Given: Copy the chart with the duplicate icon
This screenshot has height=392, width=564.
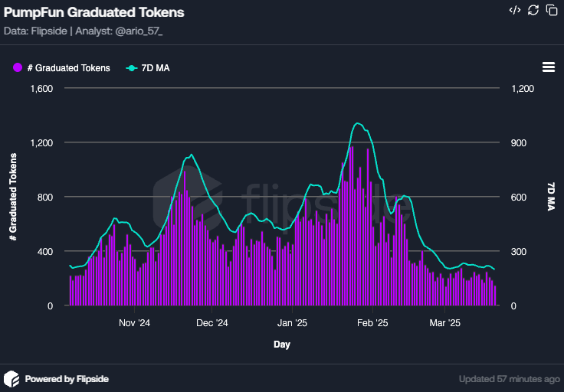Looking at the screenshot, I should click(552, 10).
